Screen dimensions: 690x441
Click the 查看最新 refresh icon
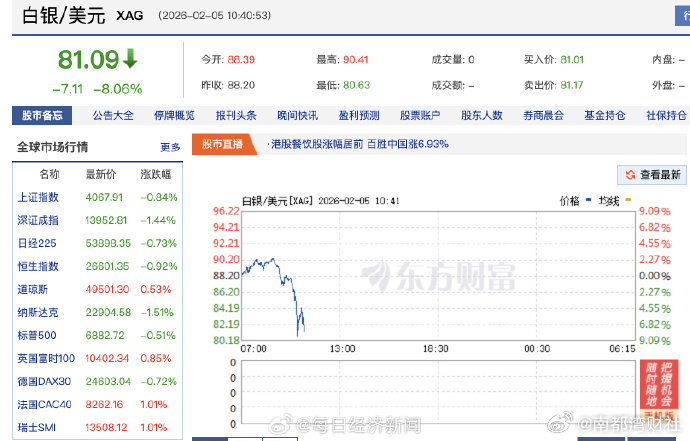tap(630, 175)
